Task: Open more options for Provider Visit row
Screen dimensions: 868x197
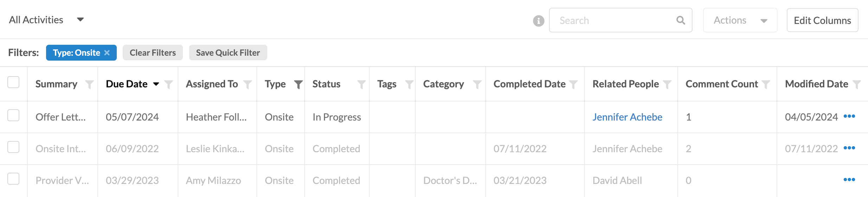Action: [849, 180]
